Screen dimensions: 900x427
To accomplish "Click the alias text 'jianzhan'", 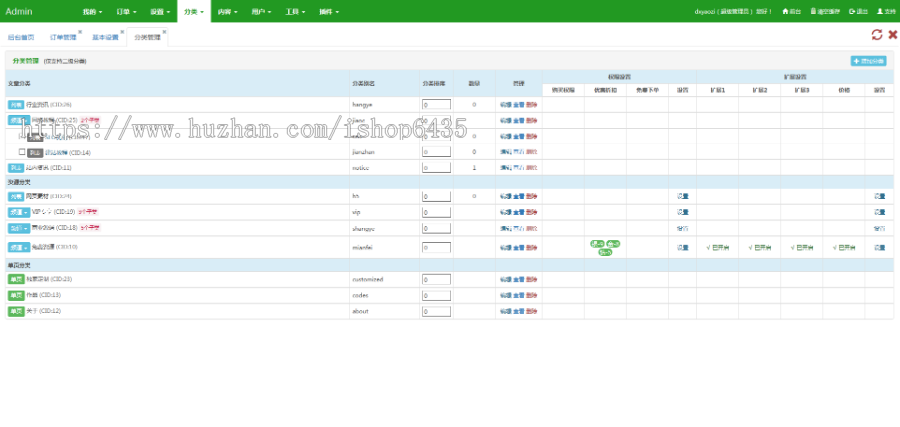I will (x=363, y=152).
